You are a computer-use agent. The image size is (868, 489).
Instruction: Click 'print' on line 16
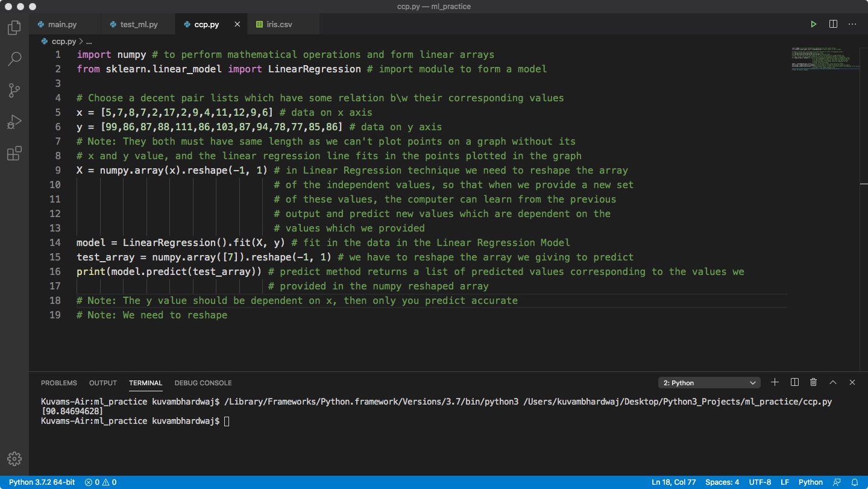pos(91,271)
